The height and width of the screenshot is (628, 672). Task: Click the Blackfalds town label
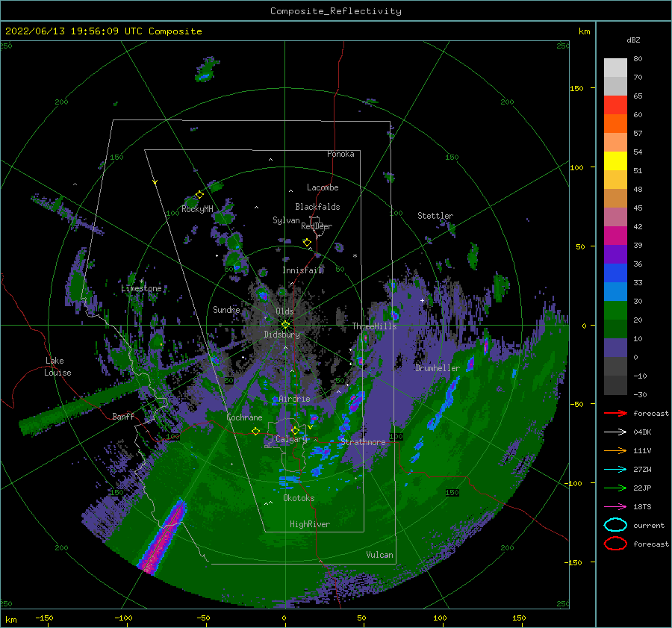click(317, 207)
